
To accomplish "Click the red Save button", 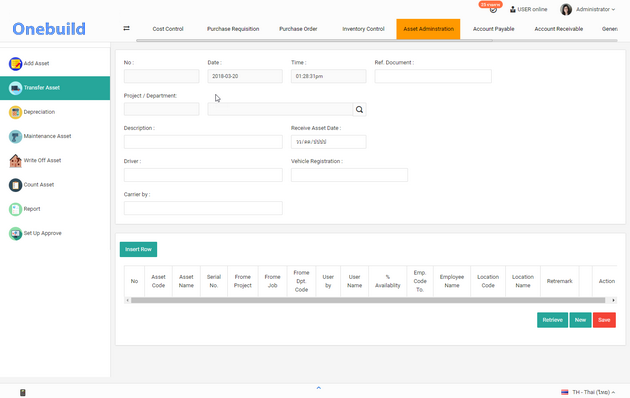I will click(604, 320).
